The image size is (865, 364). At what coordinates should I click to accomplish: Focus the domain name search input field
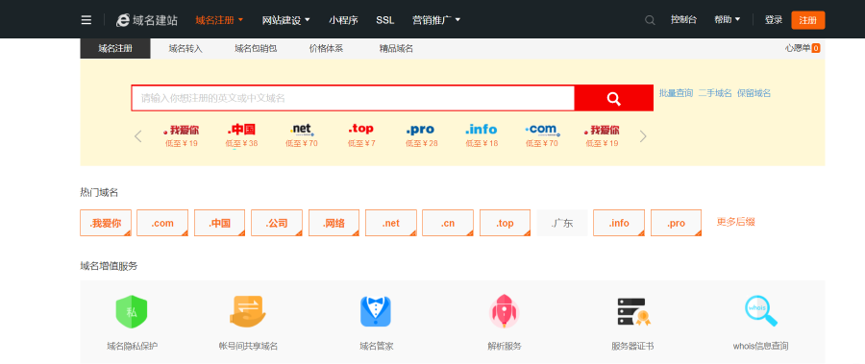click(353, 98)
